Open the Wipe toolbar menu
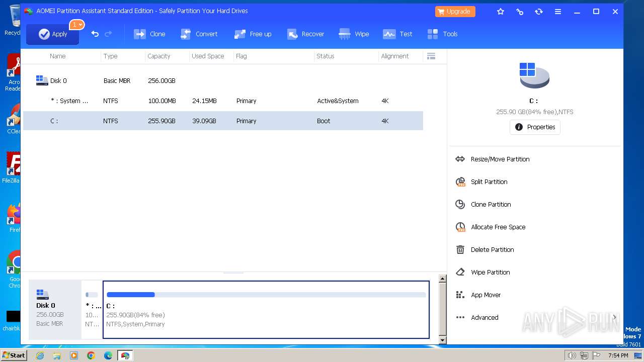 tap(354, 34)
